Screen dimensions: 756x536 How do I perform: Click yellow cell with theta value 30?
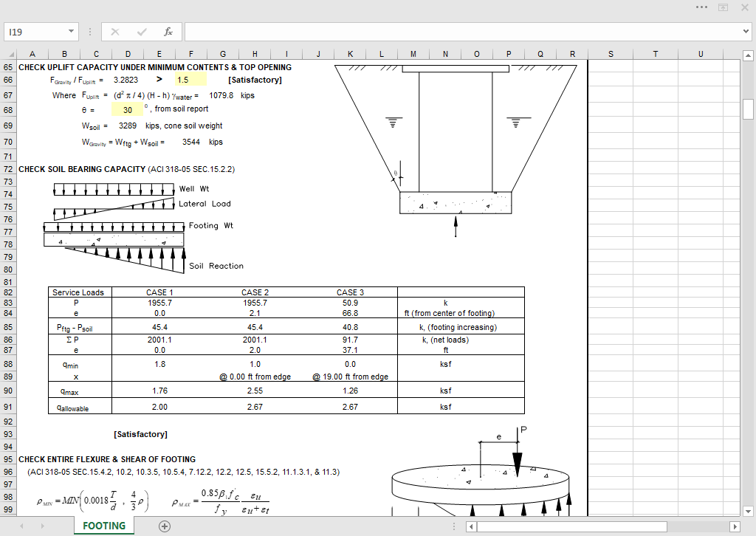point(128,109)
